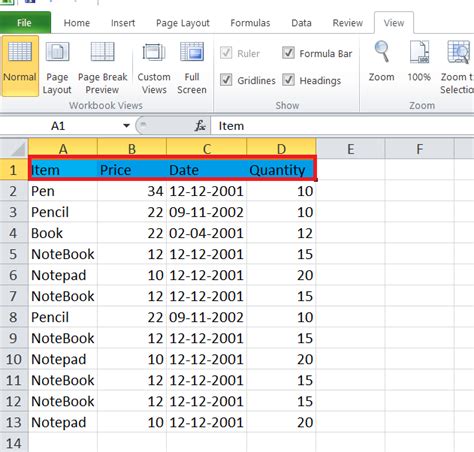474x452 pixels.
Task: Select row 1 header
Action: click(14, 170)
